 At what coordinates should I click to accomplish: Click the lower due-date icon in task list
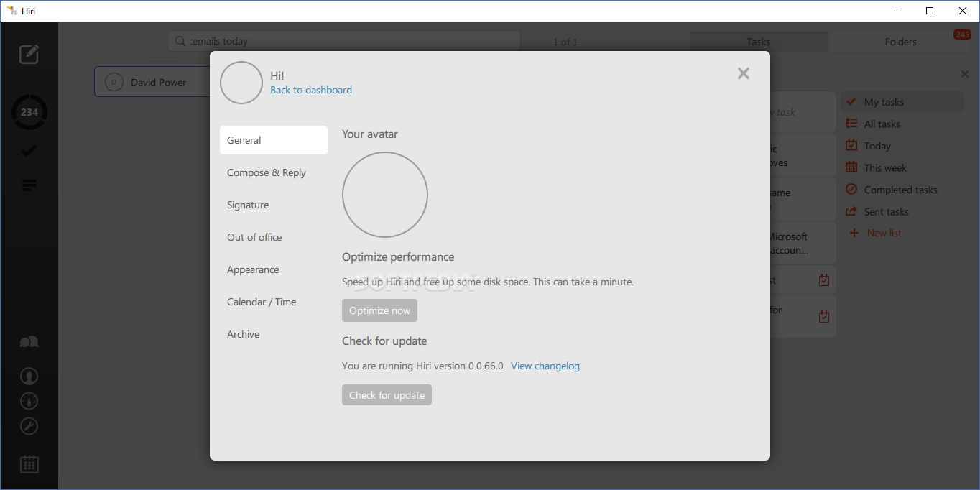824,316
